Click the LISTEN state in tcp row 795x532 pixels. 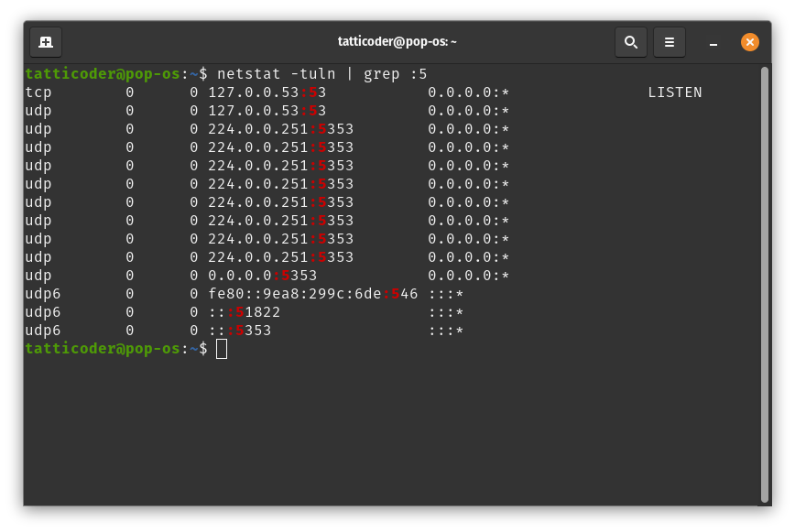[674, 92]
